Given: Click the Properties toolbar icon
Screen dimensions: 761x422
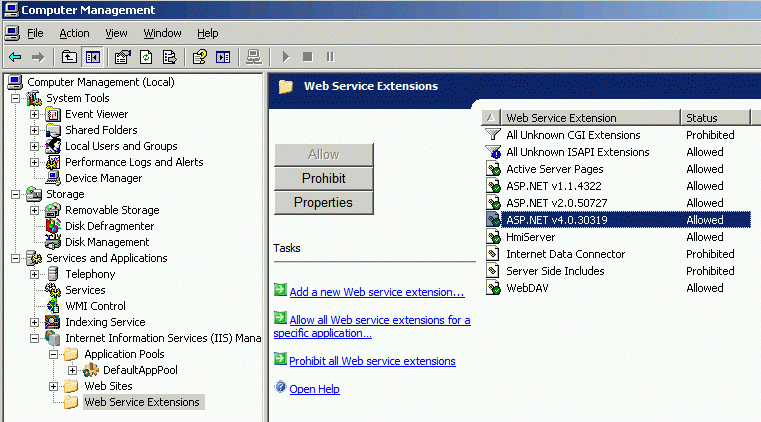Looking at the screenshot, I should [123, 57].
